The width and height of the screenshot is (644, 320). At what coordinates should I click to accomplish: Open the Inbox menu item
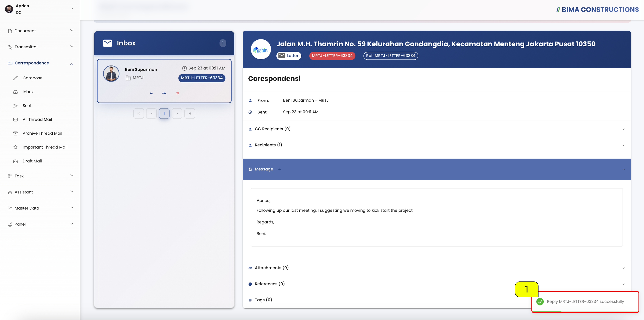click(x=28, y=92)
